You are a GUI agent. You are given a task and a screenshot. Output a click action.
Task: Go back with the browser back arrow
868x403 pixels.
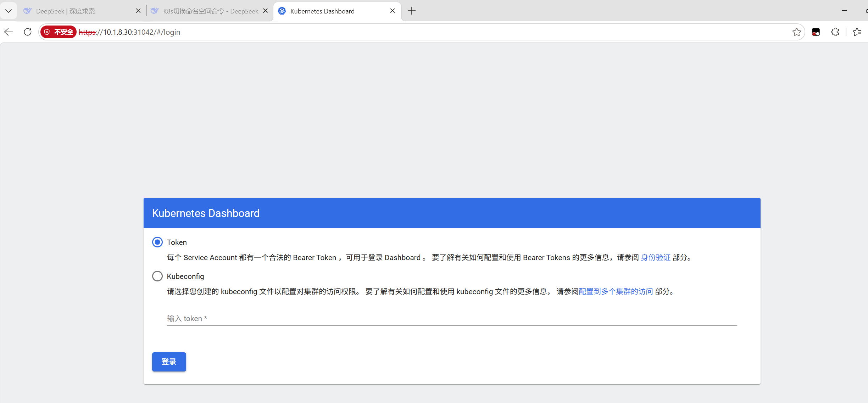(9, 32)
